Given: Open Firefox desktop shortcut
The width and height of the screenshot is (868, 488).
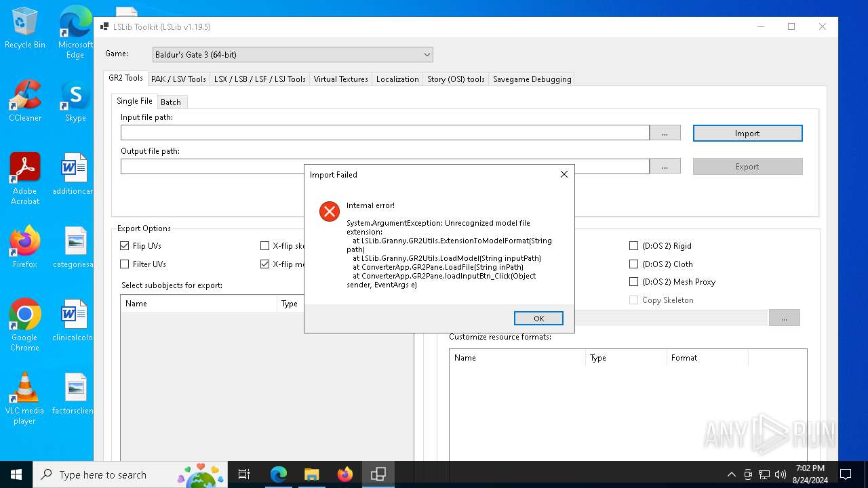Looking at the screenshot, I should [25, 248].
